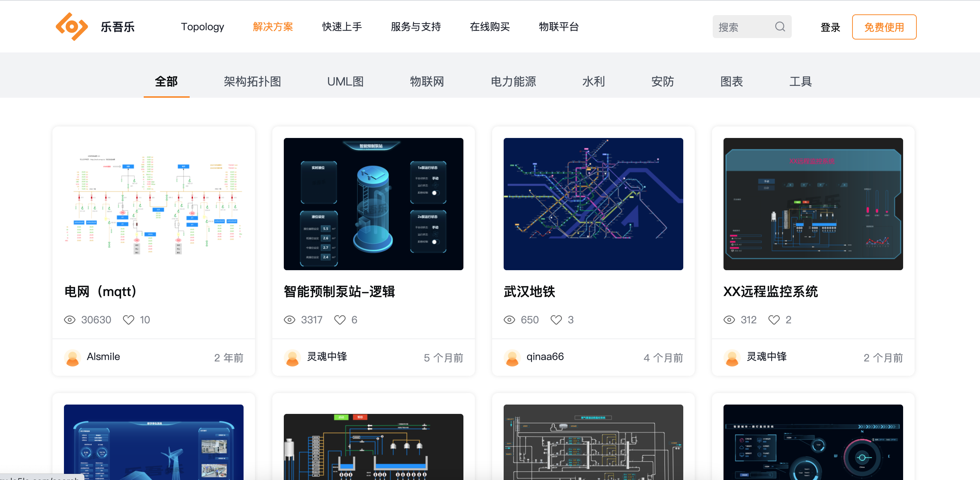Open the 武汉地铁 map thumbnail
The width and height of the screenshot is (980, 480).
tap(593, 204)
